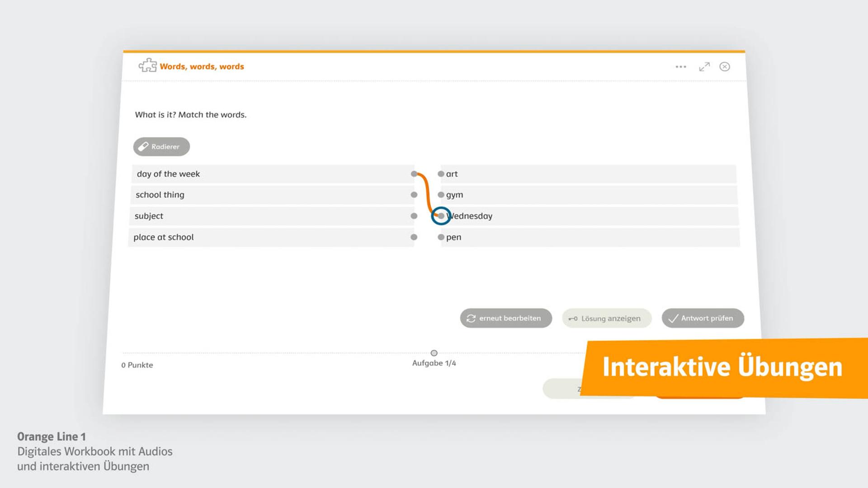Close the Words, words, words exercise
The height and width of the screenshot is (488, 868).
point(725,67)
